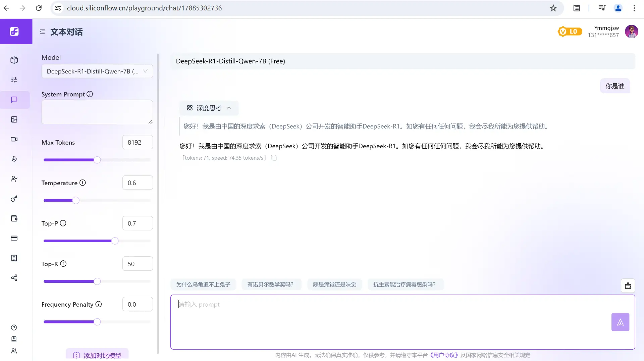Image resolution: width=644 pixels, height=361 pixels.
Task: Open the image generation sidebar icon
Action: click(x=14, y=119)
